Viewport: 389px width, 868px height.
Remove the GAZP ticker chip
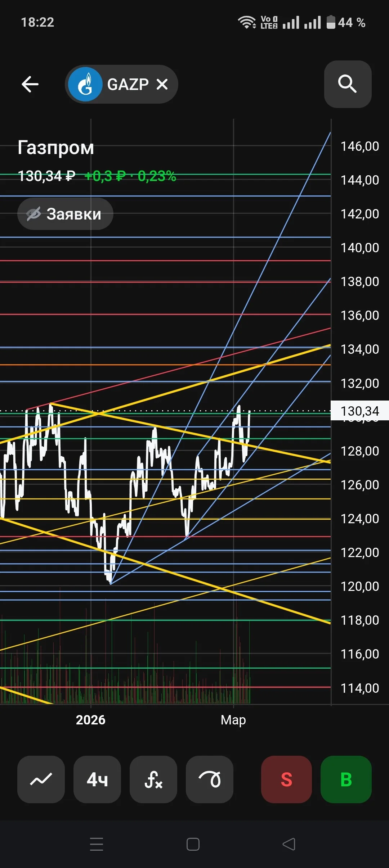(162, 84)
